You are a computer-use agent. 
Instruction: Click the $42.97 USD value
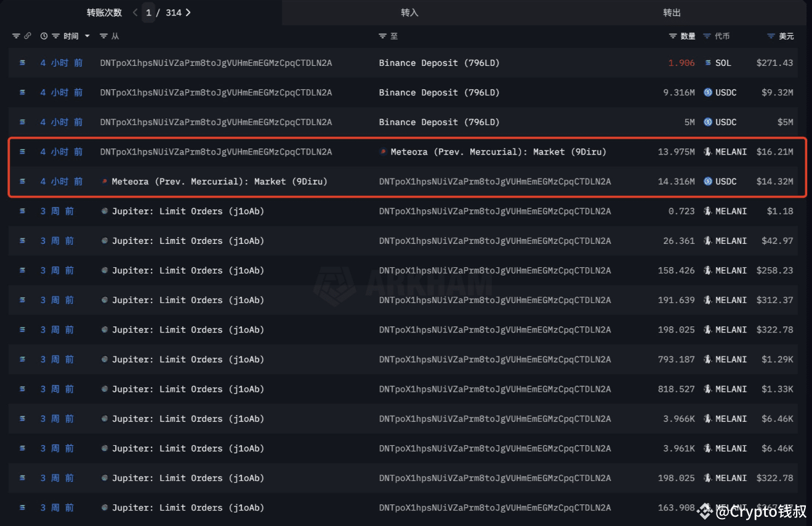778,241
